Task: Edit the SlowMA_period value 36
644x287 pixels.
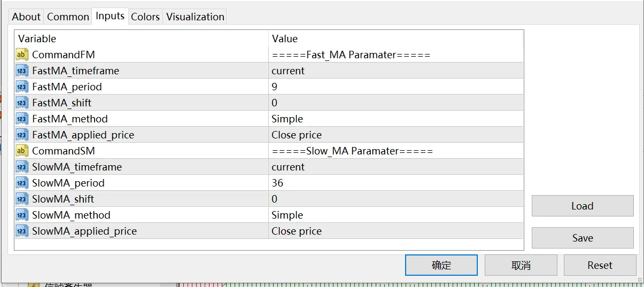Action: tap(395, 183)
